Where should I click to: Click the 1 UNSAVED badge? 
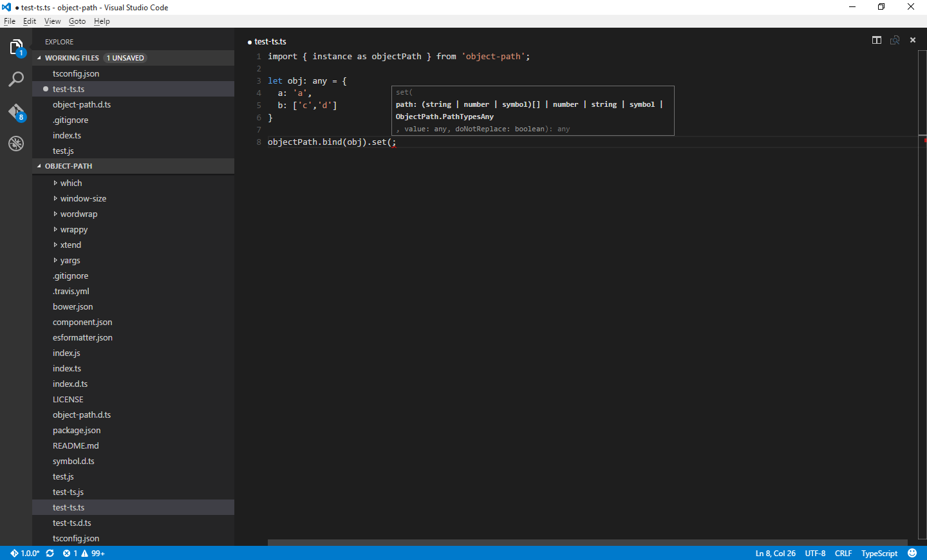pyautogui.click(x=126, y=58)
